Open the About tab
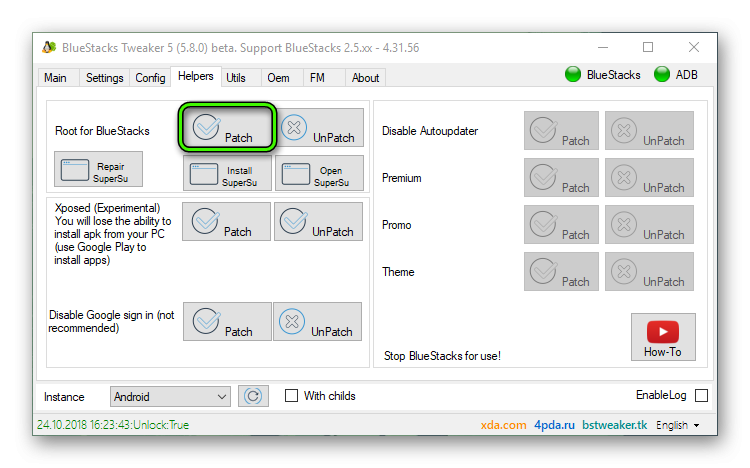This screenshot has width=750, height=468. 365,78
